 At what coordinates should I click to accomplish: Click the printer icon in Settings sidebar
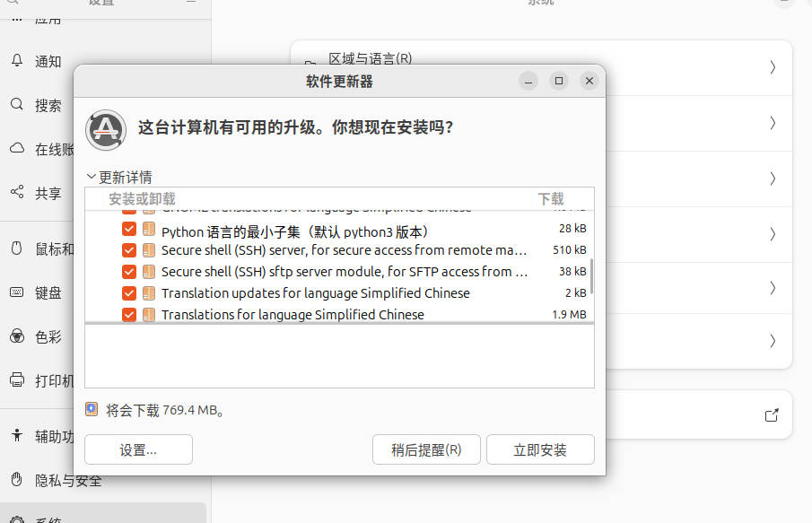tap(17, 380)
